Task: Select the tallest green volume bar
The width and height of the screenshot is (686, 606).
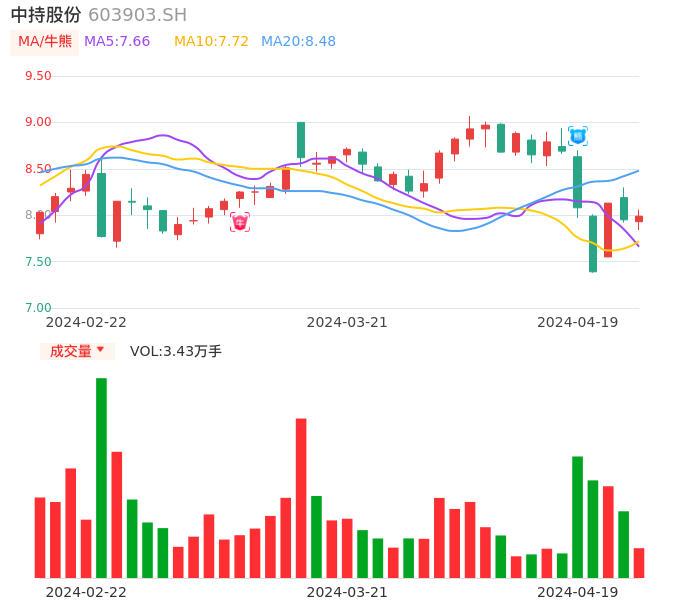Action: [x=101, y=477]
